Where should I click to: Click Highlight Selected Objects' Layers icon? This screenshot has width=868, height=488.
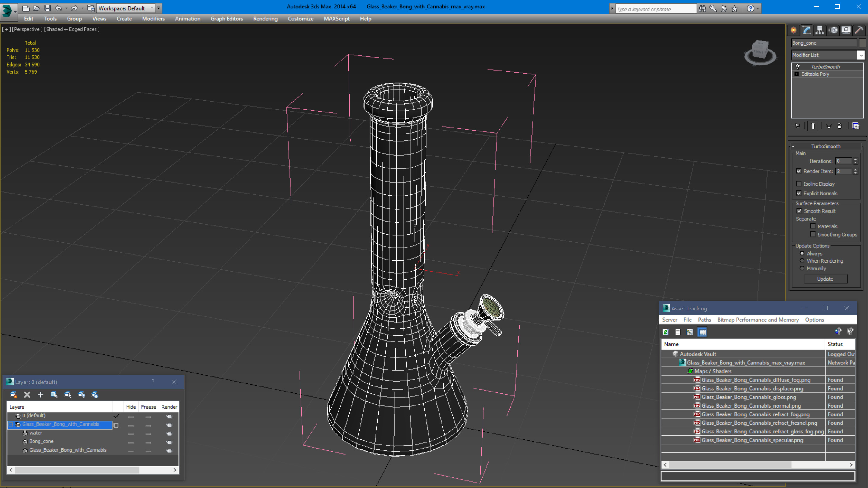(x=68, y=395)
